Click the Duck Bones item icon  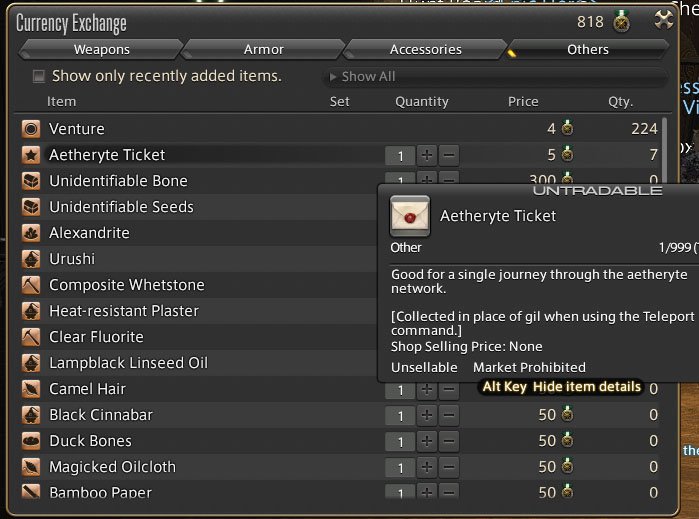pos(31,441)
